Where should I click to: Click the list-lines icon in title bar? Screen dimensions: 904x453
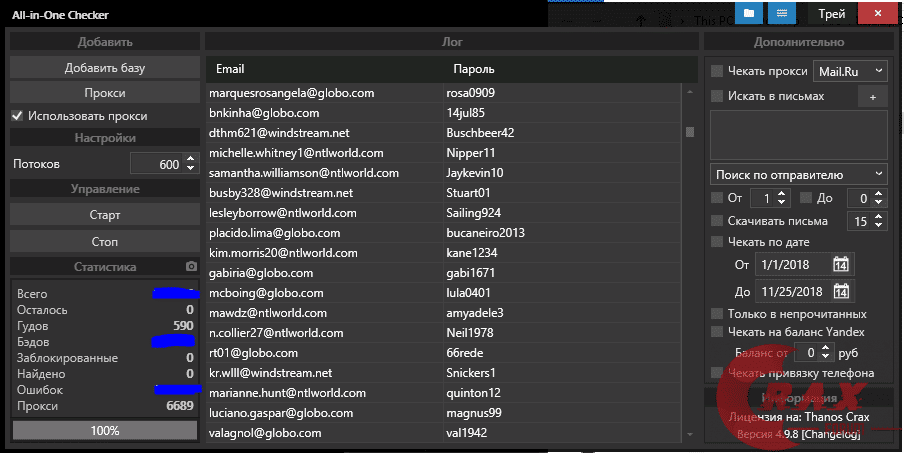click(782, 13)
